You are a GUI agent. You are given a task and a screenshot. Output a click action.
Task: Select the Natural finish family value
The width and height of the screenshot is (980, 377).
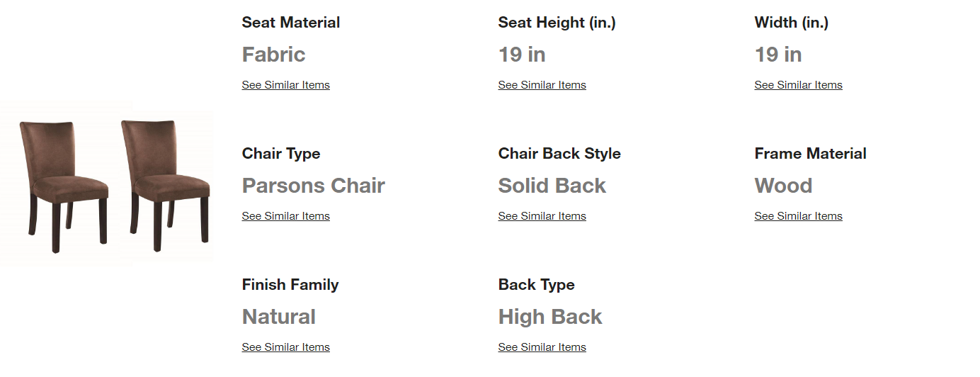(x=279, y=317)
